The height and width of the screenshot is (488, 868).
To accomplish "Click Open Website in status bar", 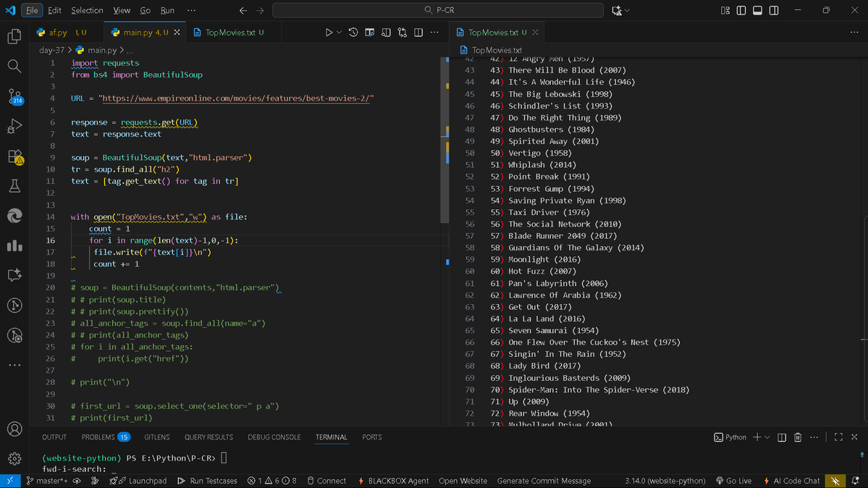I will point(463,481).
